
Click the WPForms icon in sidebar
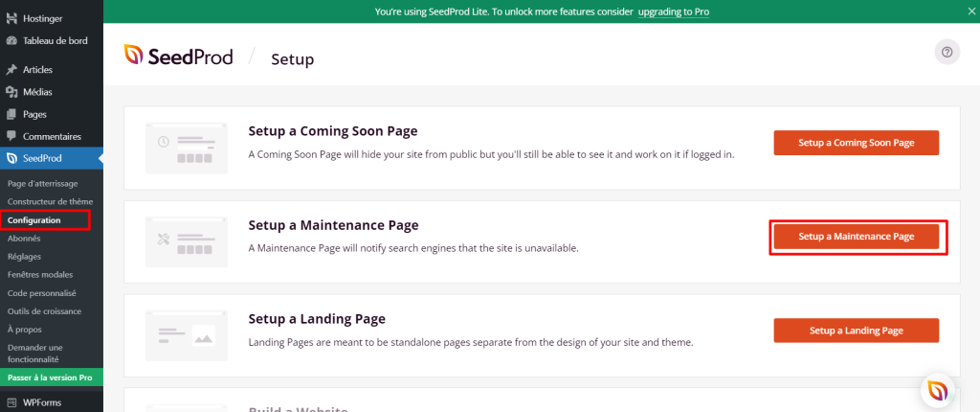(x=11, y=402)
